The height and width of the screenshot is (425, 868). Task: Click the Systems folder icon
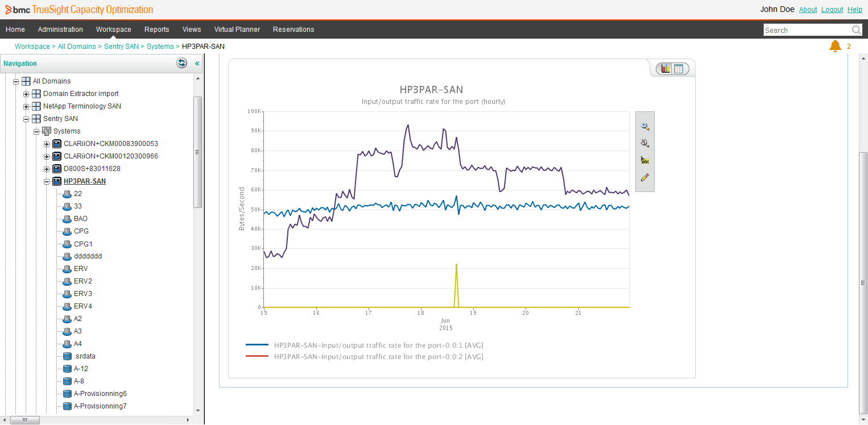point(47,131)
